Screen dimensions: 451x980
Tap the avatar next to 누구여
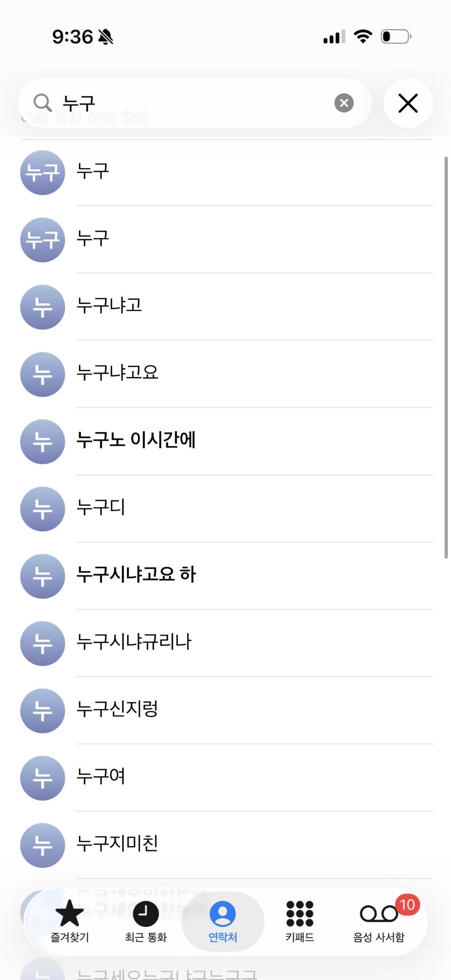[x=43, y=778]
